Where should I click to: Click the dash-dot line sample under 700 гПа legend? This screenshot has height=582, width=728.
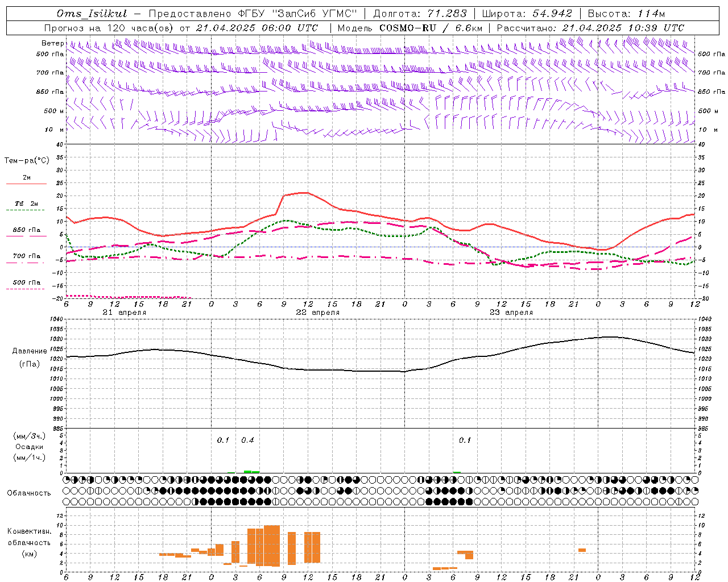point(25,263)
